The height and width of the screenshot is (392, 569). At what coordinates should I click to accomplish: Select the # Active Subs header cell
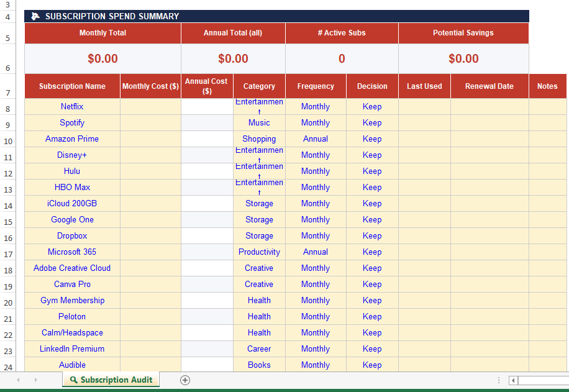[342, 33]
